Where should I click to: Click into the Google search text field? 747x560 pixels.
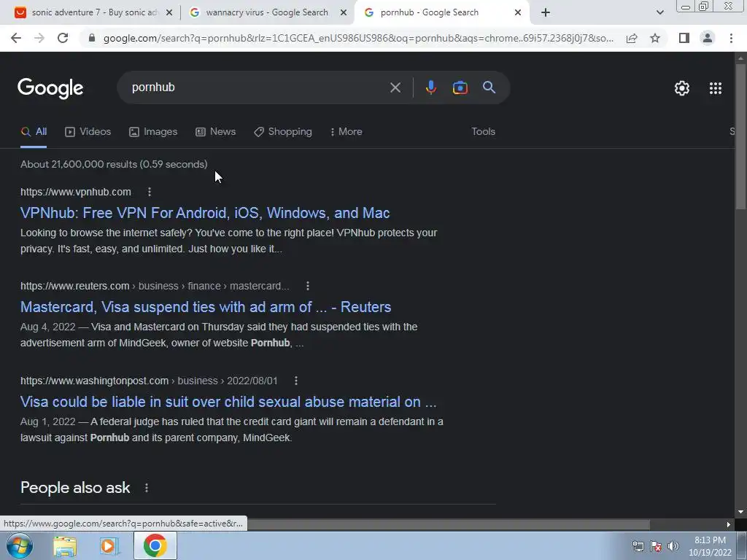pyautogui.click(x=258, y=87)
